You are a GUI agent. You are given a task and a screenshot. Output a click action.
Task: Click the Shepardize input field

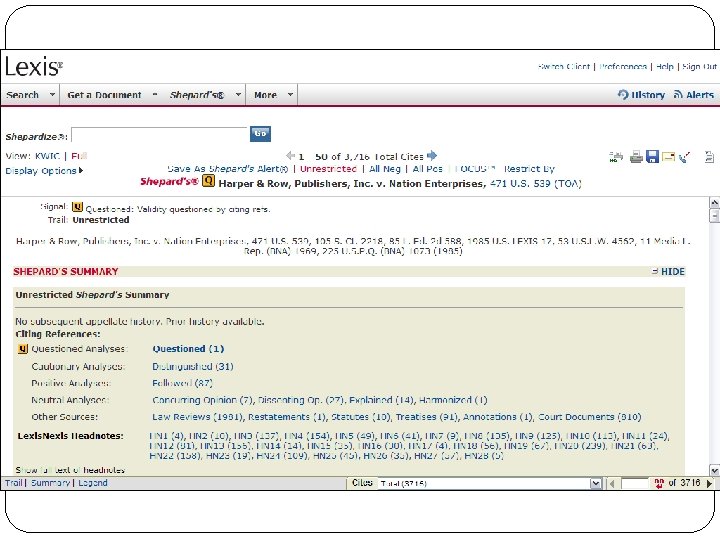pyautogui.click(x=159, y=135)
